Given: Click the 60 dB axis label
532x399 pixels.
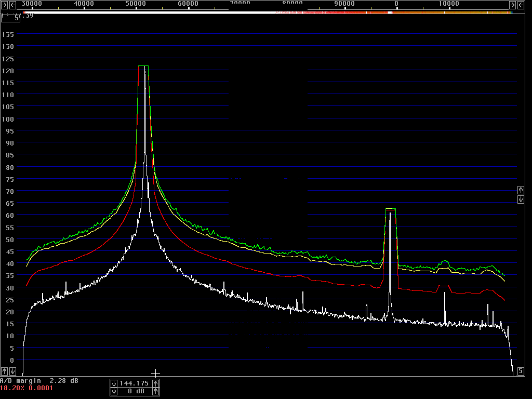Looking at the screenshot, I should (x=10, y=216).
